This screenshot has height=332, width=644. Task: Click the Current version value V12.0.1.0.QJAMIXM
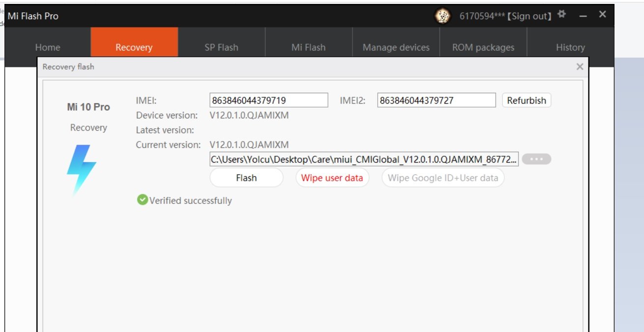[x=249, y=145]
